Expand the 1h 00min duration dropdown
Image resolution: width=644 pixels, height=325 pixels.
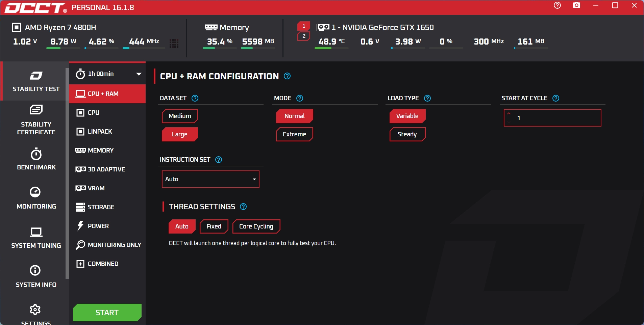click(x=107, y=74)
